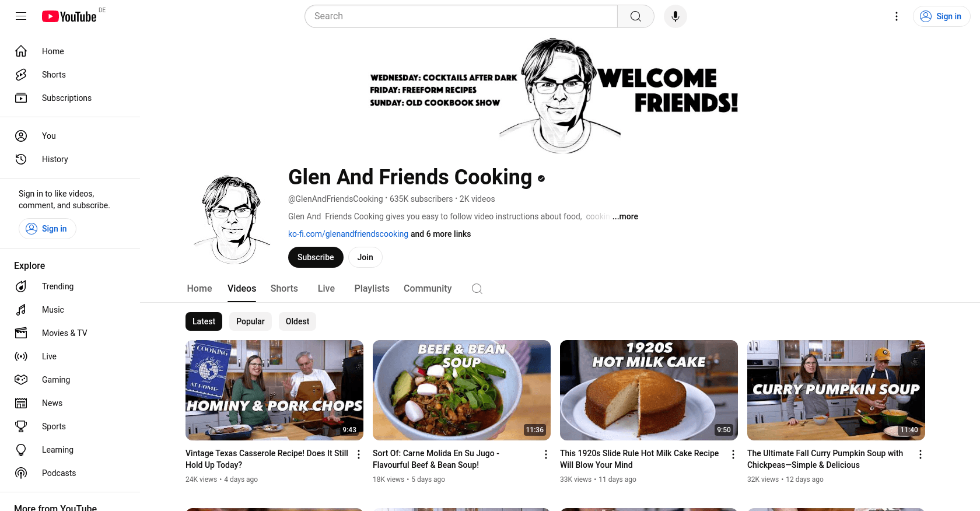Select the Latest sort chip
Image resolution: width=980 pixels, height=511 pixels.
pos(204,321)
